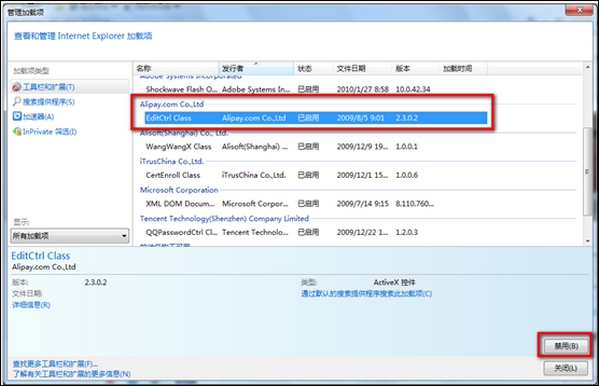Image resolution: width=599 pixels, height=386 pixels.
Task: Click date 2009/7/14 9:15 cell
Action: click(363, 204)
